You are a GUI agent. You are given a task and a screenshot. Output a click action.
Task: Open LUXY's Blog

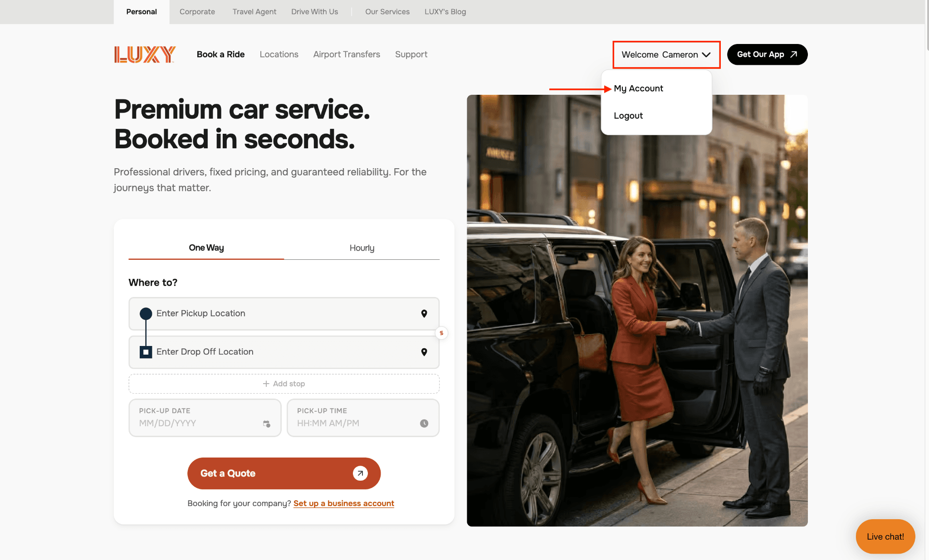pyautogui.click(x=445, y=12)
